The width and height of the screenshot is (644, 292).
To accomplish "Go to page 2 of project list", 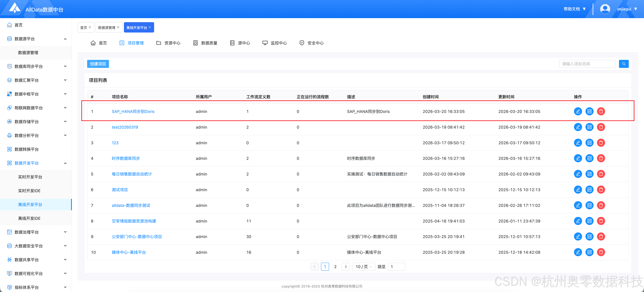I will (x=335, y=267).
